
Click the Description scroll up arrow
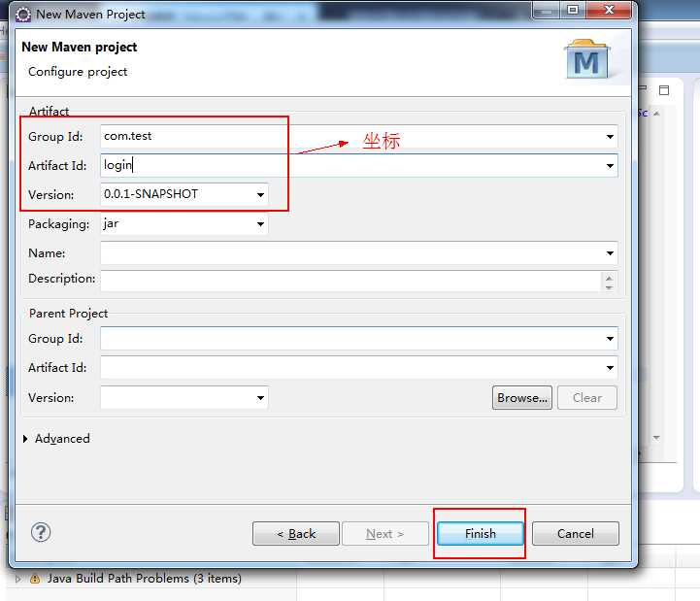pyautogui.click(x=609, y=278)
